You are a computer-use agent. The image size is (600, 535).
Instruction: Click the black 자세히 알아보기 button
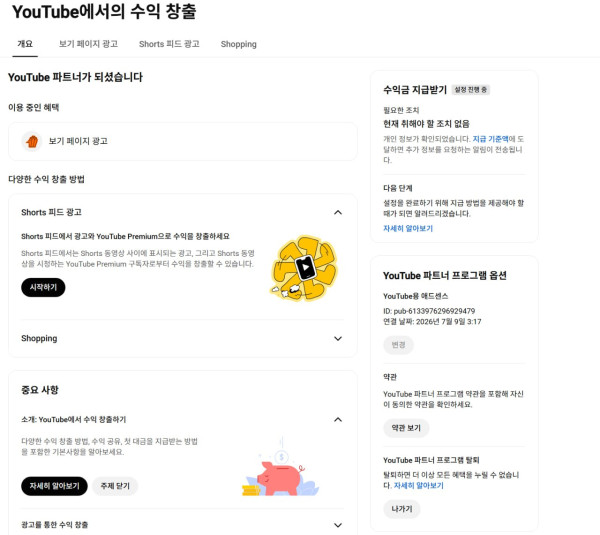click(x=54, y=486)
